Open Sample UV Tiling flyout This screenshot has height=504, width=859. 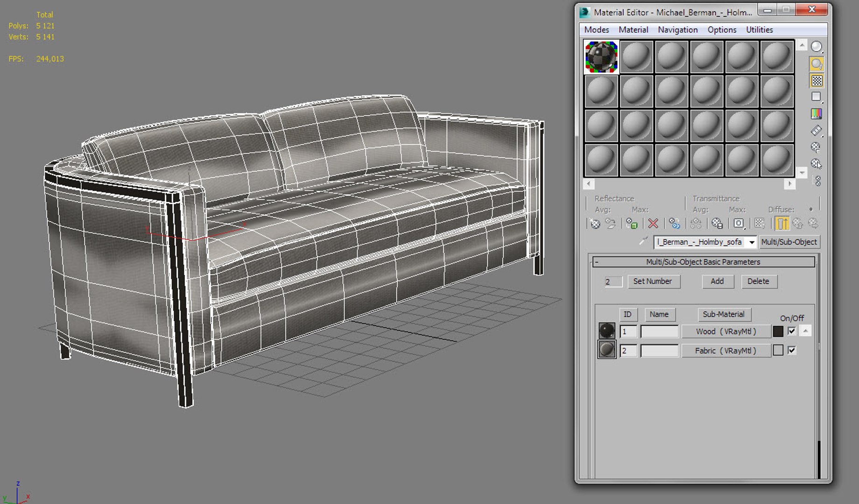point(817,97)
